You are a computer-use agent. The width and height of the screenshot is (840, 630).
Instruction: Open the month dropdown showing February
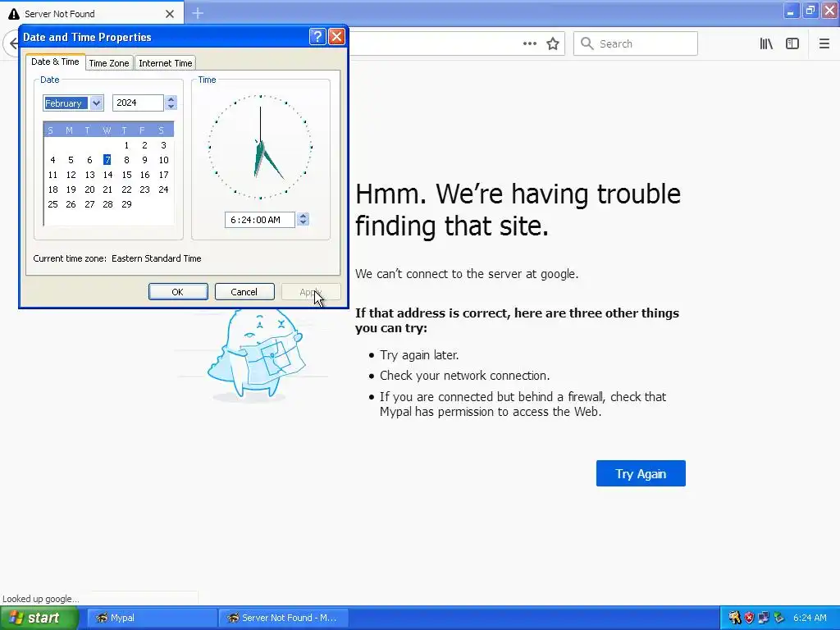[x=97, y=103]
